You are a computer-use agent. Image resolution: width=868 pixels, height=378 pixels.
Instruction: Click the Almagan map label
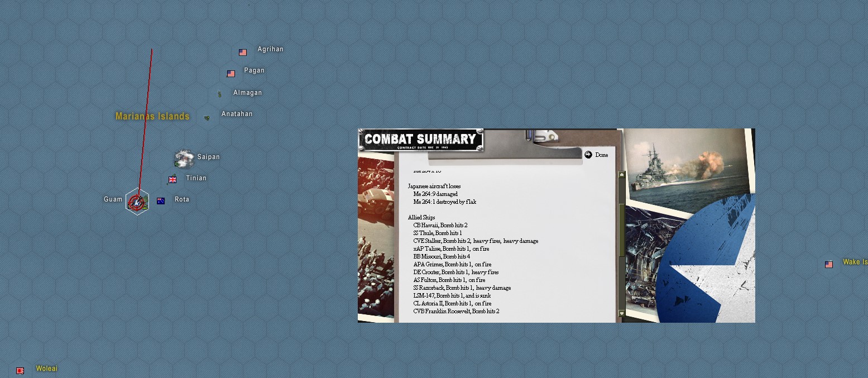pyautogui.click(x=248, y=93)
